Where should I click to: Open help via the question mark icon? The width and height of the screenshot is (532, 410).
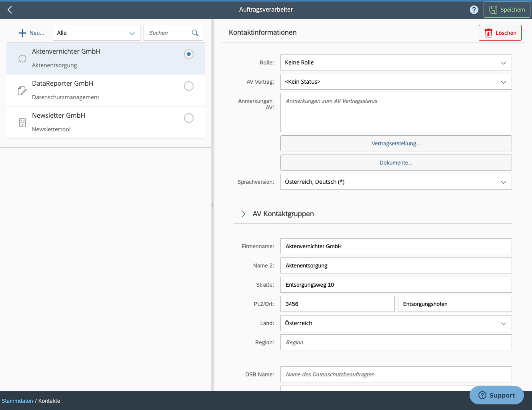474,9
